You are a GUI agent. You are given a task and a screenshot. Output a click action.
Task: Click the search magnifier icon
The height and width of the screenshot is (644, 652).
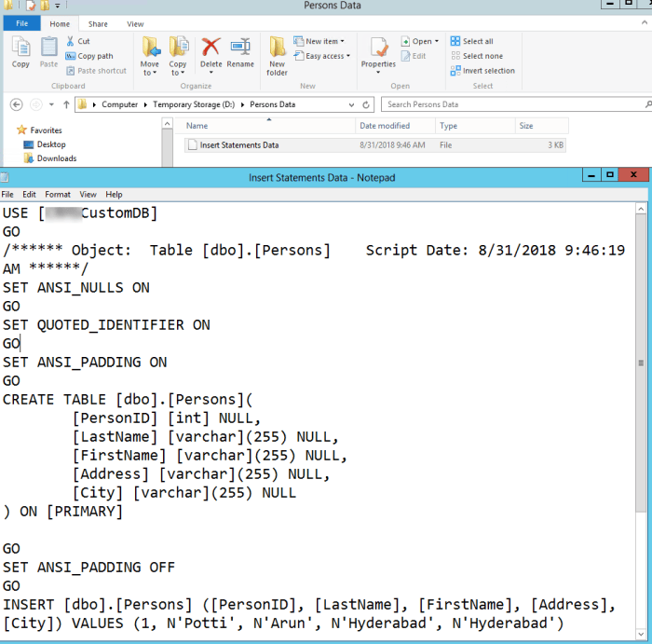[x=648, y=104]
